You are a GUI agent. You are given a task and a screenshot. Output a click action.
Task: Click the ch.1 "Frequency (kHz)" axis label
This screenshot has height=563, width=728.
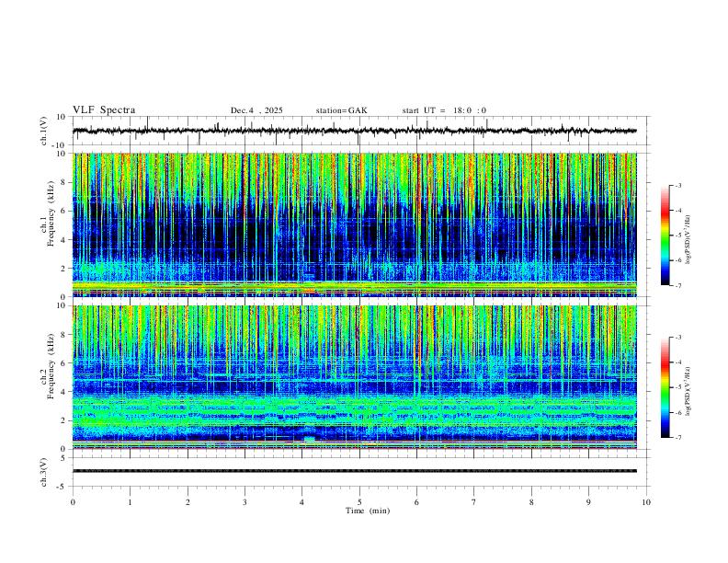tap(51, 212)
